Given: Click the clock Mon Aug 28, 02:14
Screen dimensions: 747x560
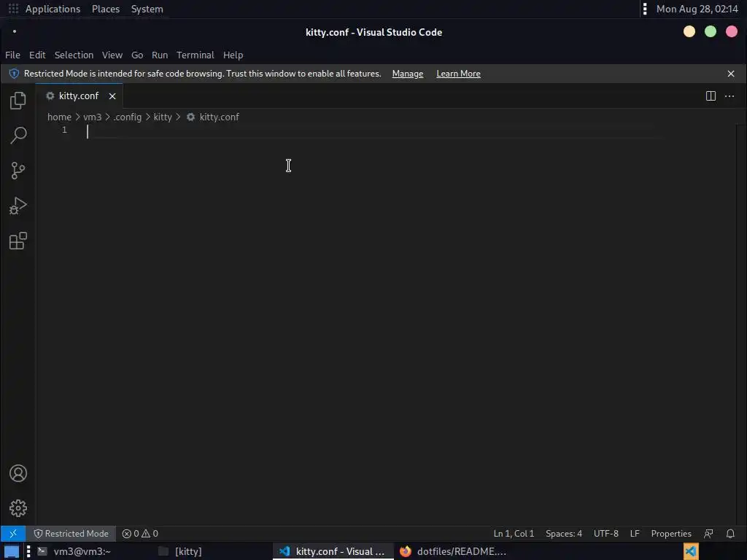Looking at the screenshot, I should pos(697,9).
